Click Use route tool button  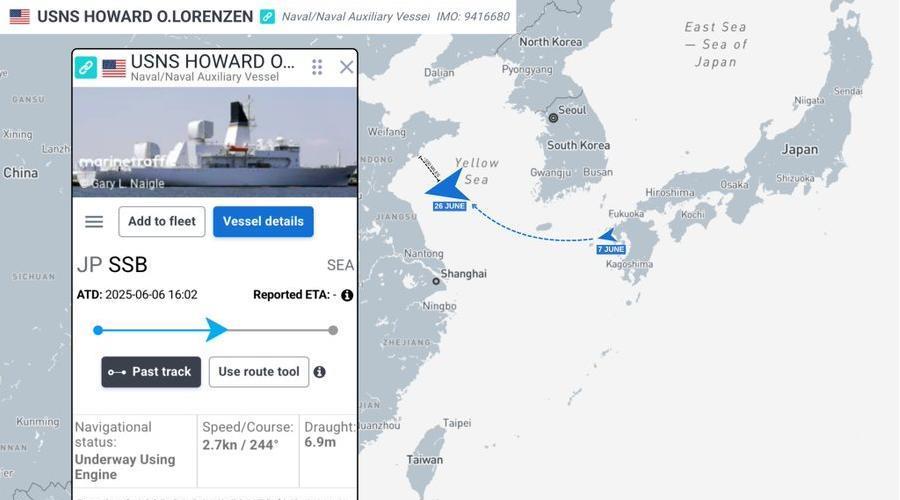[259, 372]
